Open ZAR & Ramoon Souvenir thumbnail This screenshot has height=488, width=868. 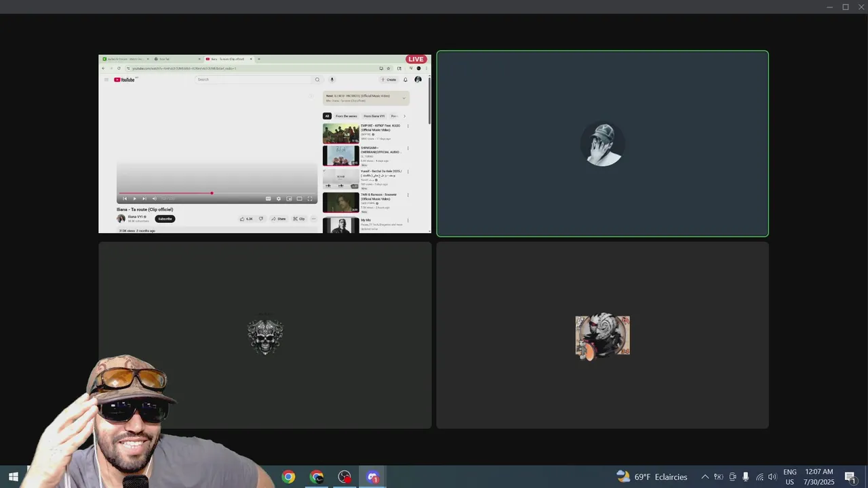(340, 203)
